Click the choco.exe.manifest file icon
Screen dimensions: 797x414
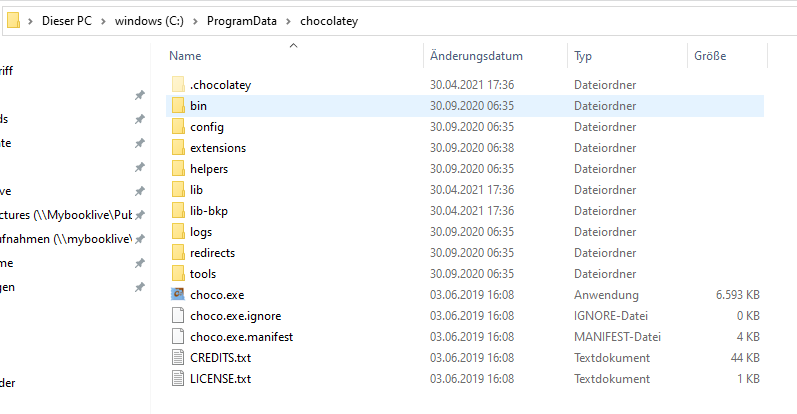tap(178, 337)
